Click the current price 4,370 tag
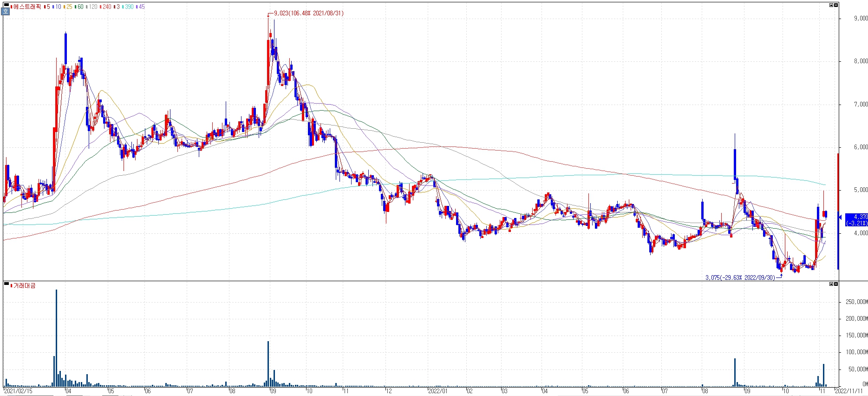868x396 pixels. [856, 220]
